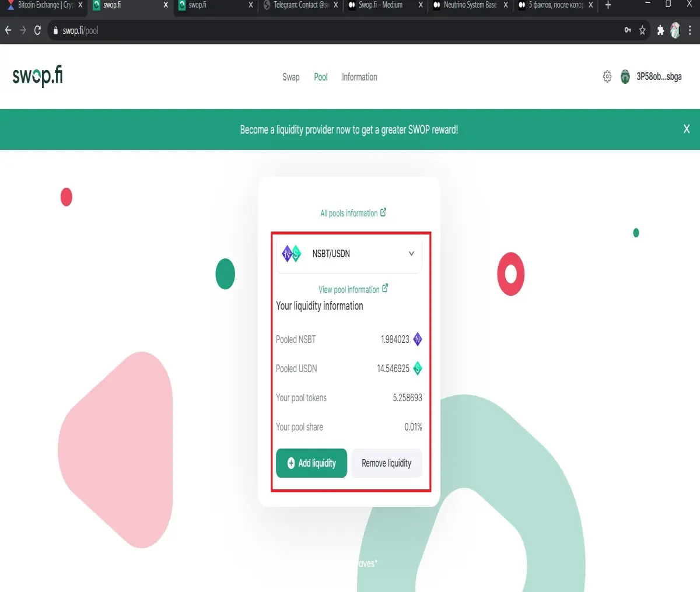
Task: Switch to the Bitcoin Exchange browser tab
Action: click(45, 5)
